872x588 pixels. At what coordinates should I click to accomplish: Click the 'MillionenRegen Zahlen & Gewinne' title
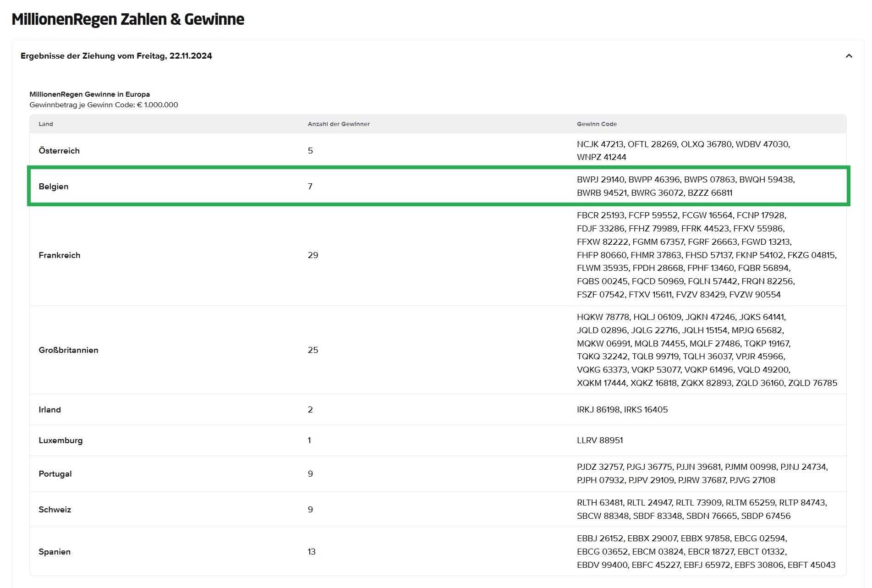click(128, 19)
